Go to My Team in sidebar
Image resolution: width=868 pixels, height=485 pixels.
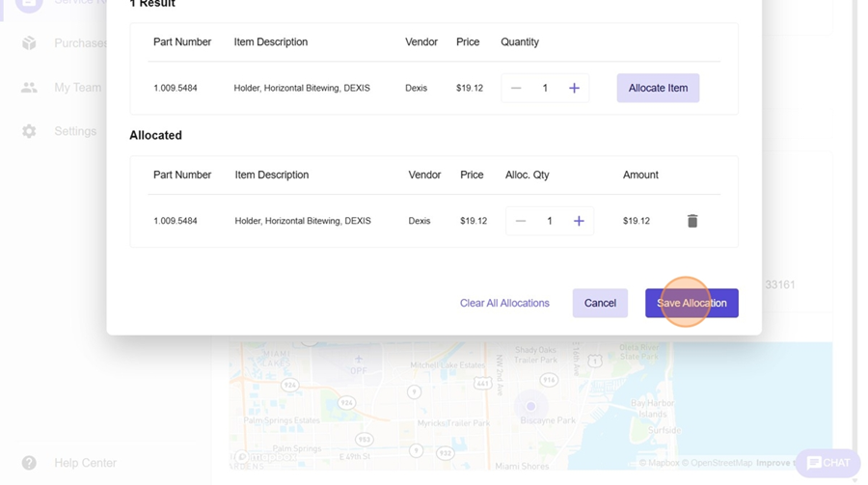pyautogui.click(x=77, y=88)
